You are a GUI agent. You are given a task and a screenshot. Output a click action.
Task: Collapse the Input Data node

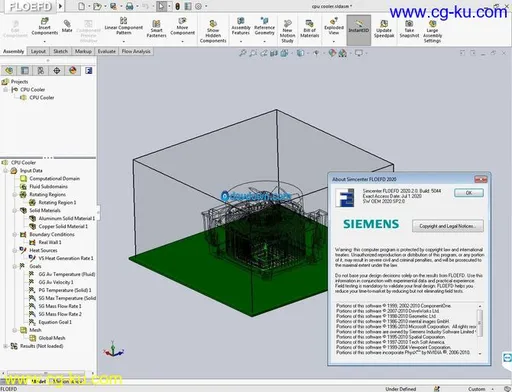point(6,171)
